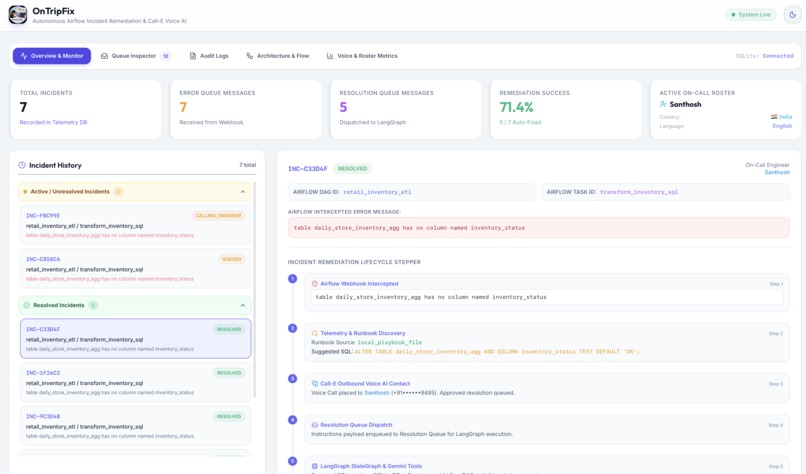Select resolved incident INC-1F26C2
Screen dimensions: 806x474
point(136,382)
